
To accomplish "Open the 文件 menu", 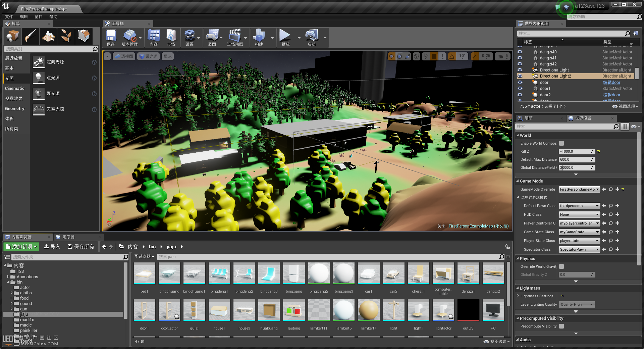I will coord(9,16).
